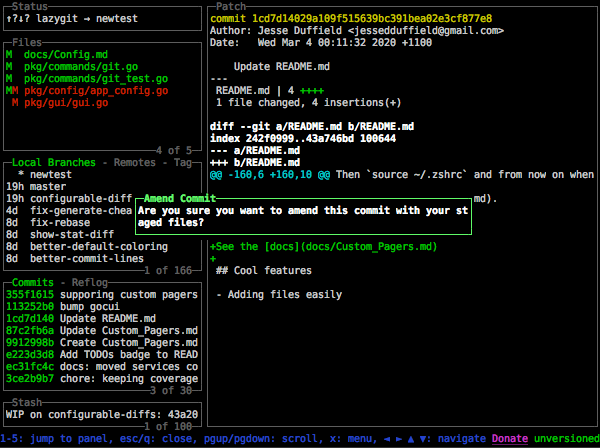Screen dimensions: 600x448
Task: Click the esc/q: close hint
Action: coord(158,438)
